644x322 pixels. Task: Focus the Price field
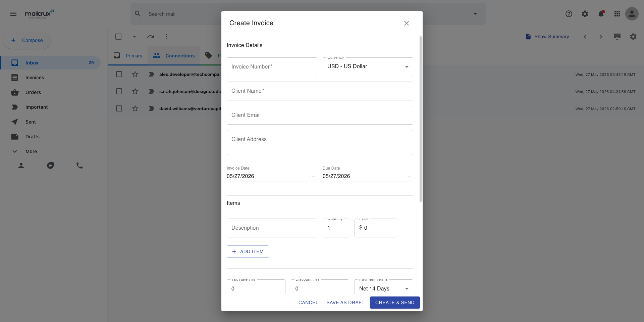[376, 228]
